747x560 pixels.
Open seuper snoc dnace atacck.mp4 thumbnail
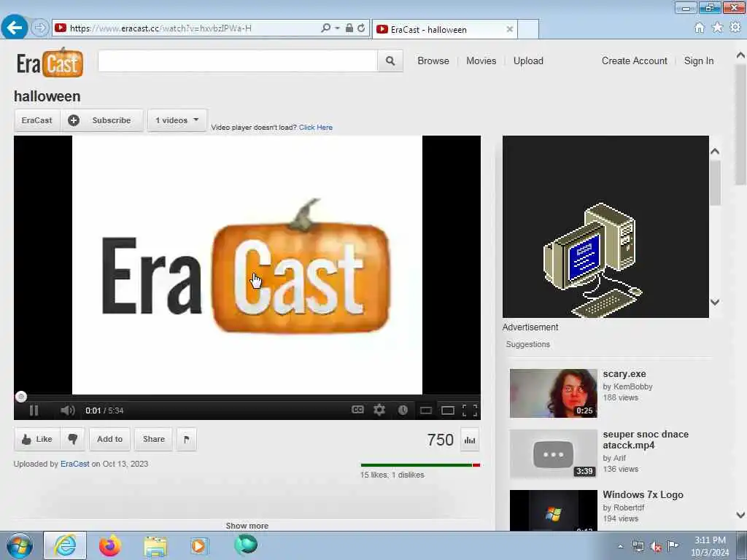553,454
